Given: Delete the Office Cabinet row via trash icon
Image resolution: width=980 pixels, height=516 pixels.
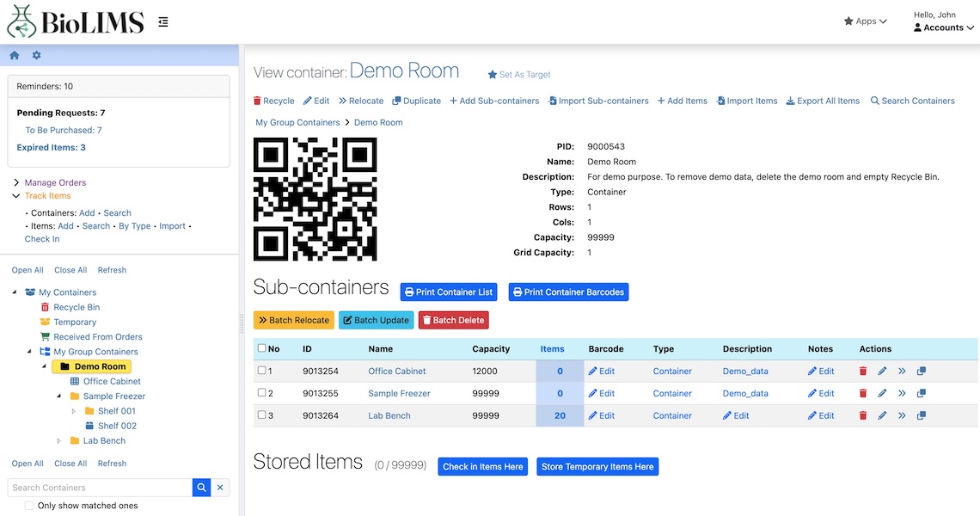Looking at the screenshot, I should (x=862, y=371).
